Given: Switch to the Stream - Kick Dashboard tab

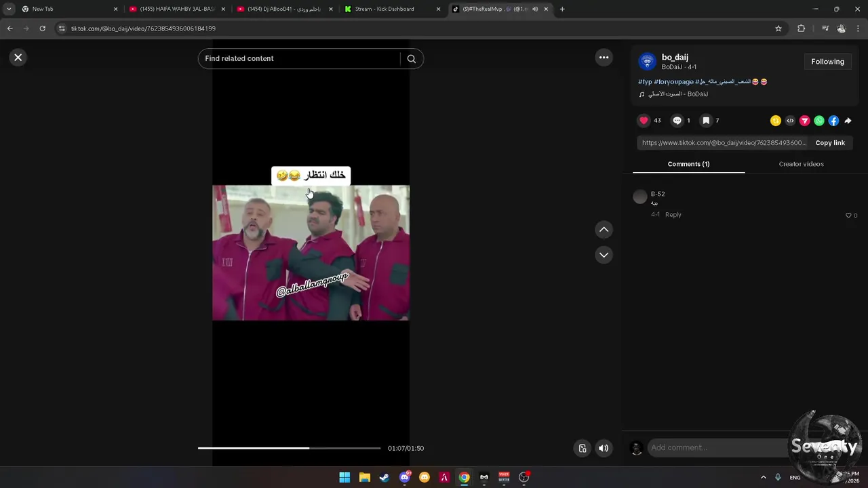Looking at the screenshot, I should [x=392, y=9].
